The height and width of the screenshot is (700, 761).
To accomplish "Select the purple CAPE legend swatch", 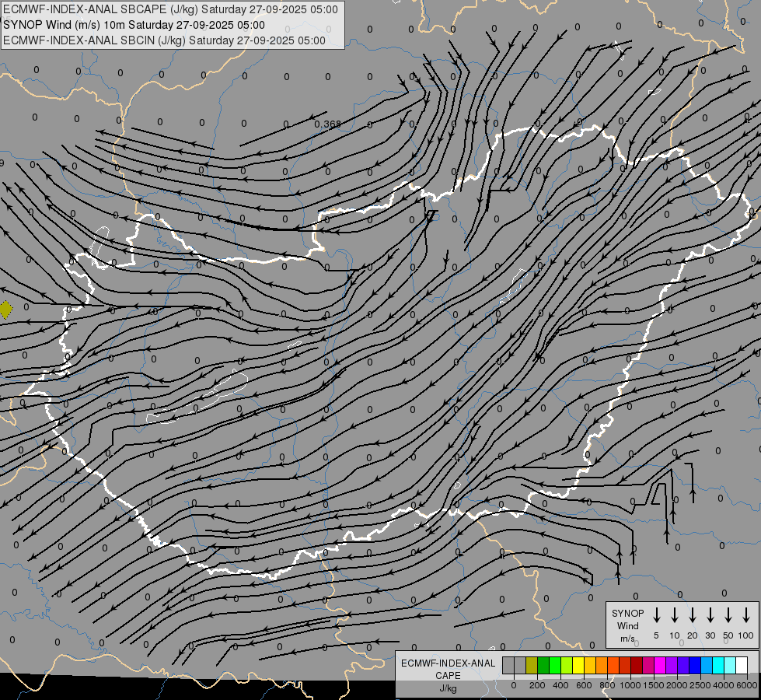I will pyautogui.click(x=672, y=666).
